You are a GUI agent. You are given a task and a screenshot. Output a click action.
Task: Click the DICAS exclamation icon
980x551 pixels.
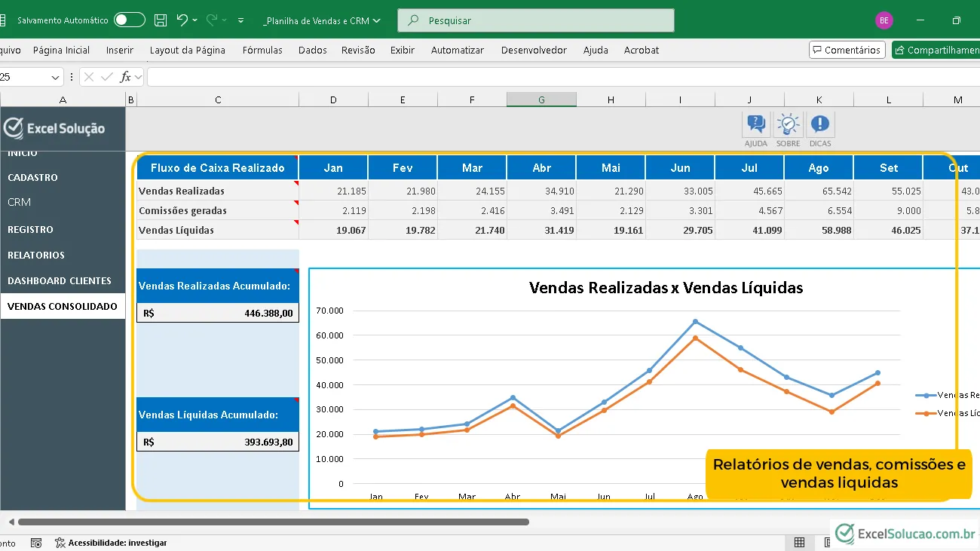820,125
